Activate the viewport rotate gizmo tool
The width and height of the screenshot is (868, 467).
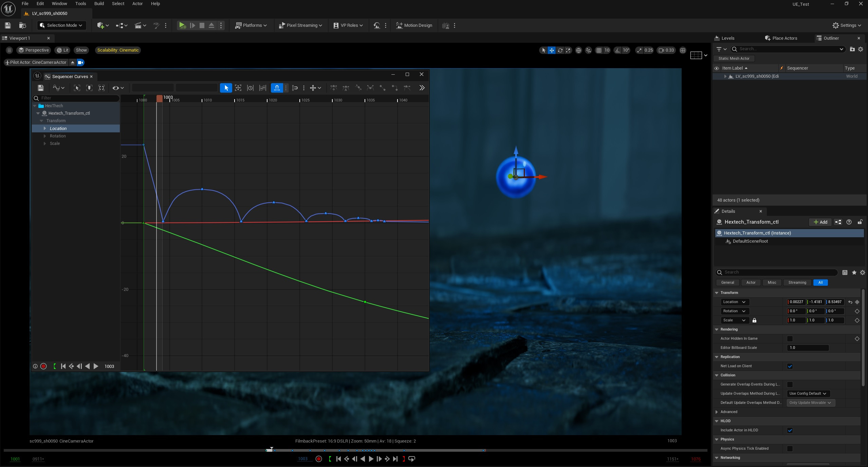coord(560,50)
